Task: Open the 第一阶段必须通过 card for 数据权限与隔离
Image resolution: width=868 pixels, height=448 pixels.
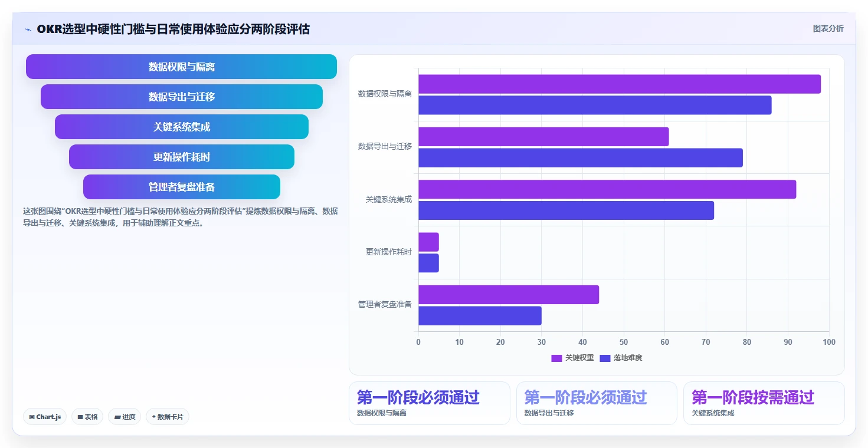Action: click(x=430, y=403)
